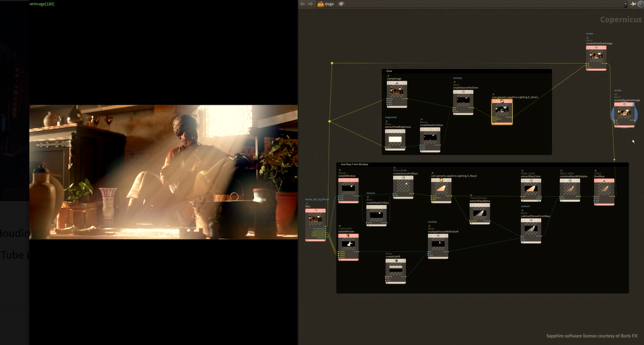Click the 'screen' label above screenRaysOverImage
The width and height of the screenshot is (644, 345).
tap(618, 91)
